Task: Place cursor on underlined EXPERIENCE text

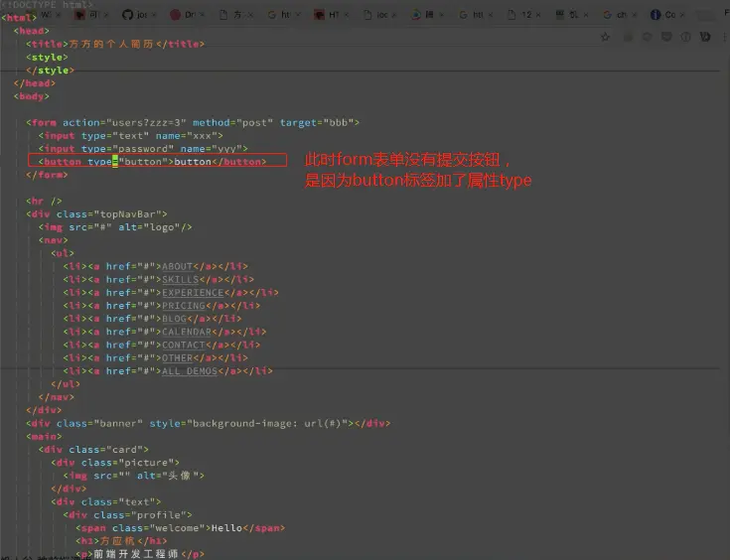Action: [x=193, y=293]
